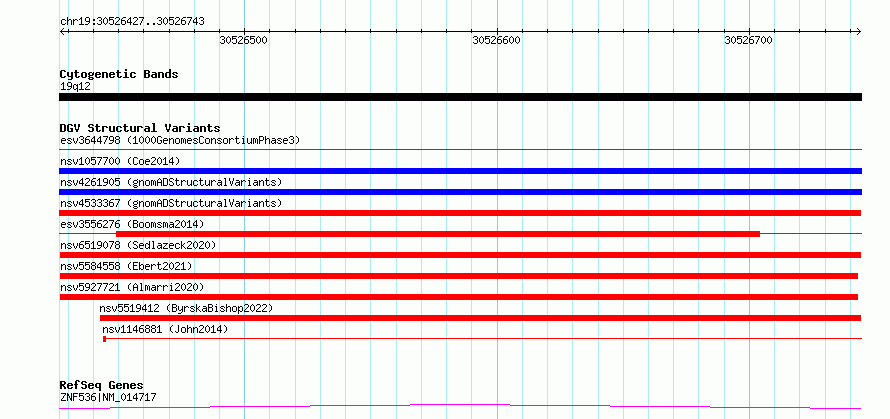Click the chr19:30526427..30526743 region label
This screenshot has width=890, height=419.
click(132, 22)
